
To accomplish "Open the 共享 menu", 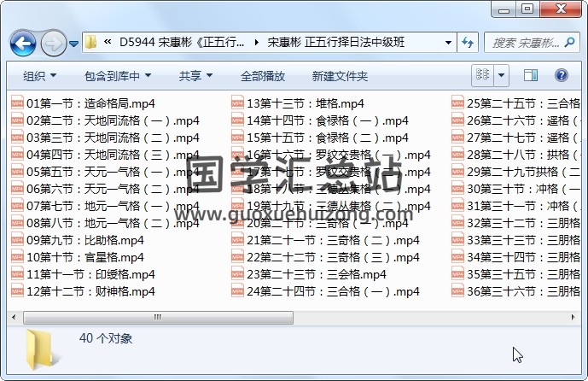I will (x=195, y=76).
